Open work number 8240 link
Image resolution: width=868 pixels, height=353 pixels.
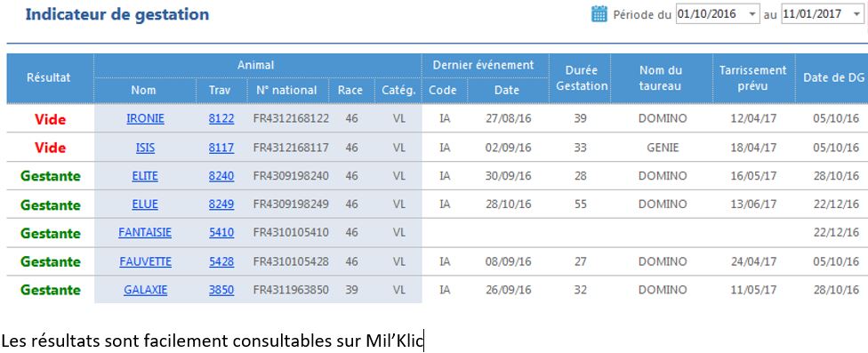click(221, 176)
